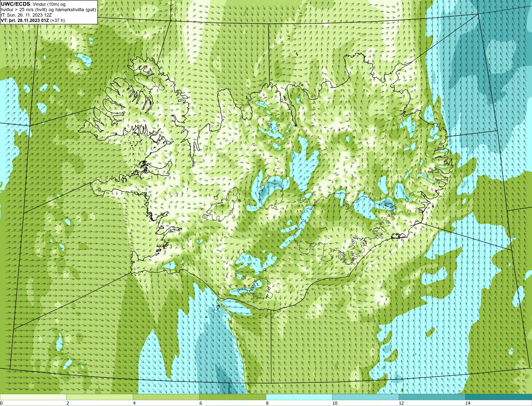Click the legend scale label "0"
This screenshot has width=532, height=406.
(1, 403)
